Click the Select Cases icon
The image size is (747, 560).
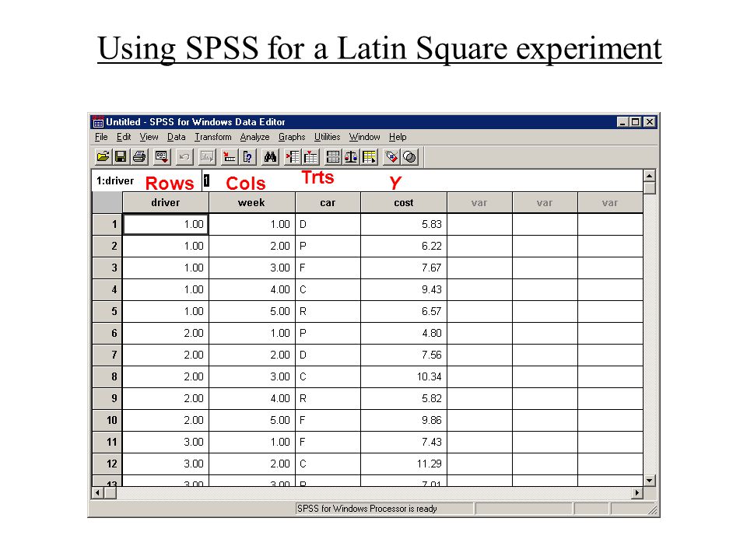coord(369,156)
